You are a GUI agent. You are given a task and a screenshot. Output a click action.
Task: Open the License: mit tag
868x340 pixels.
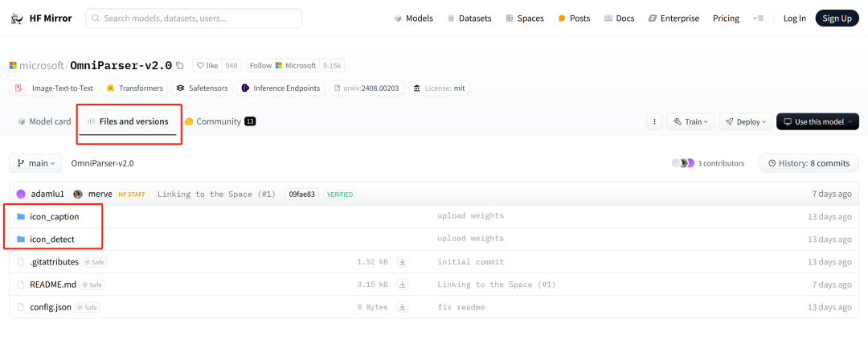click(x=440, y=88)
